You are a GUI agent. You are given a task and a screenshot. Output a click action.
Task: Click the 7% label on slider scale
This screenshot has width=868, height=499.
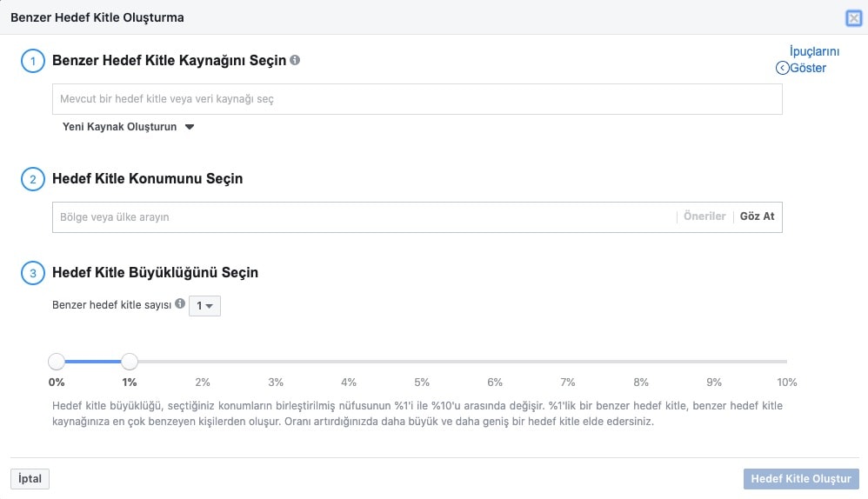tap(568, 383)
